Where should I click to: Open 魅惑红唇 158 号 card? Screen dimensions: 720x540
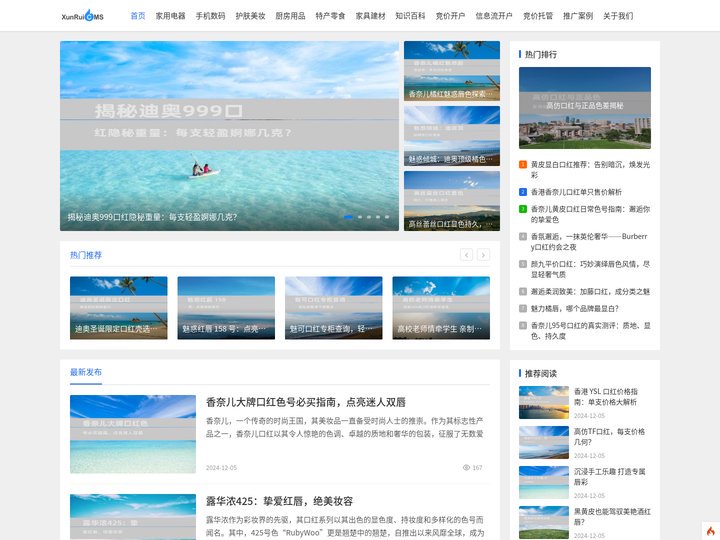[x=226, y=308]
